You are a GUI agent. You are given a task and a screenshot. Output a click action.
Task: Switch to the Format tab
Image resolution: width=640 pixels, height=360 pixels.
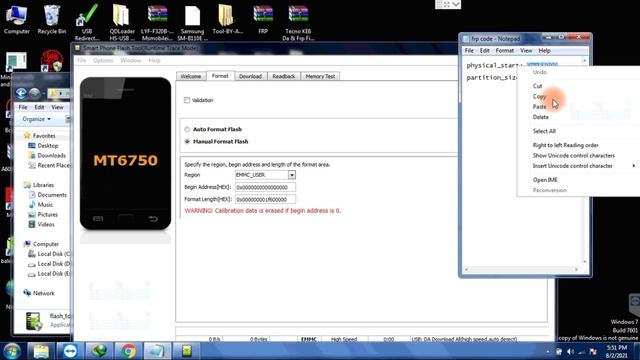(220, 76)
